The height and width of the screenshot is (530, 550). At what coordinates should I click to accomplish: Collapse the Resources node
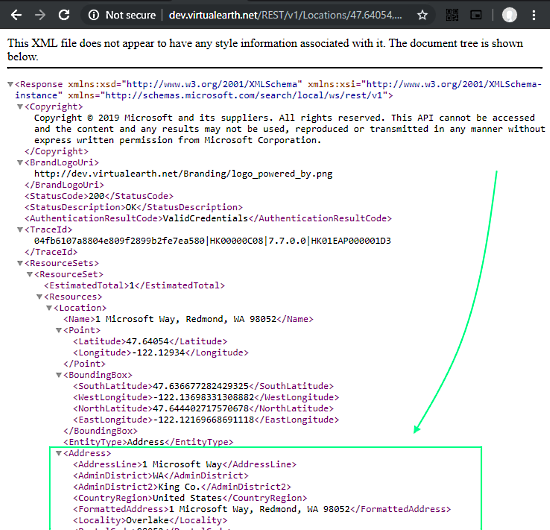coord(40,297)
